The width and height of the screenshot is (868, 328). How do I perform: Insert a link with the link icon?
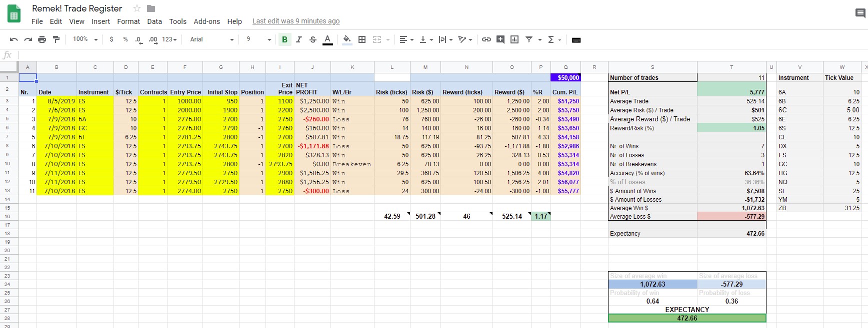(486, 39)
